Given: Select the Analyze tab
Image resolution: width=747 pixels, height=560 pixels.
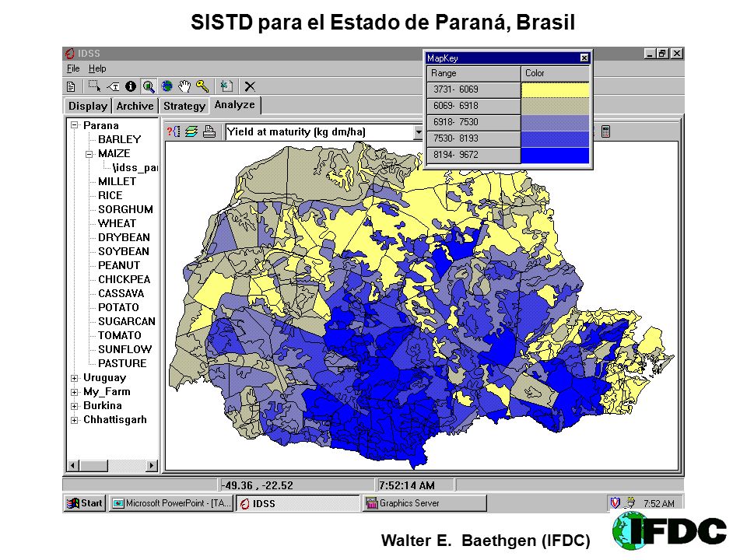Looking at the screenshot, I should [234, 105].
